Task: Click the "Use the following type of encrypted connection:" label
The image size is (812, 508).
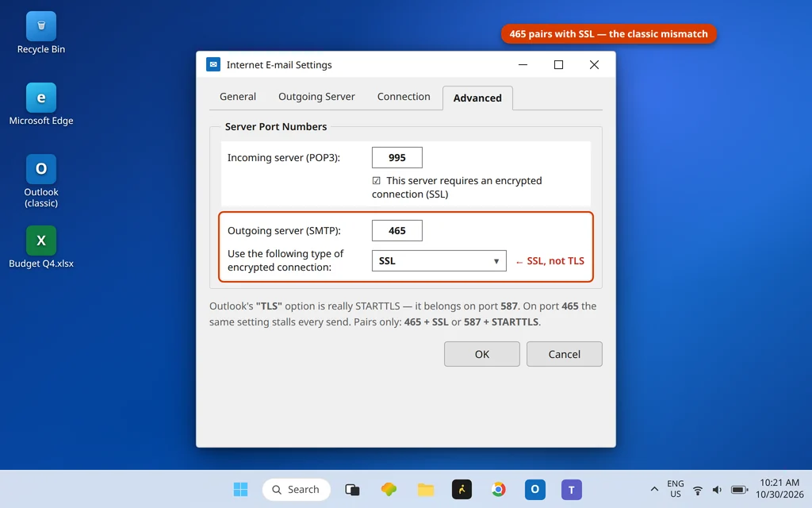Action: click(x=285, y=260)
